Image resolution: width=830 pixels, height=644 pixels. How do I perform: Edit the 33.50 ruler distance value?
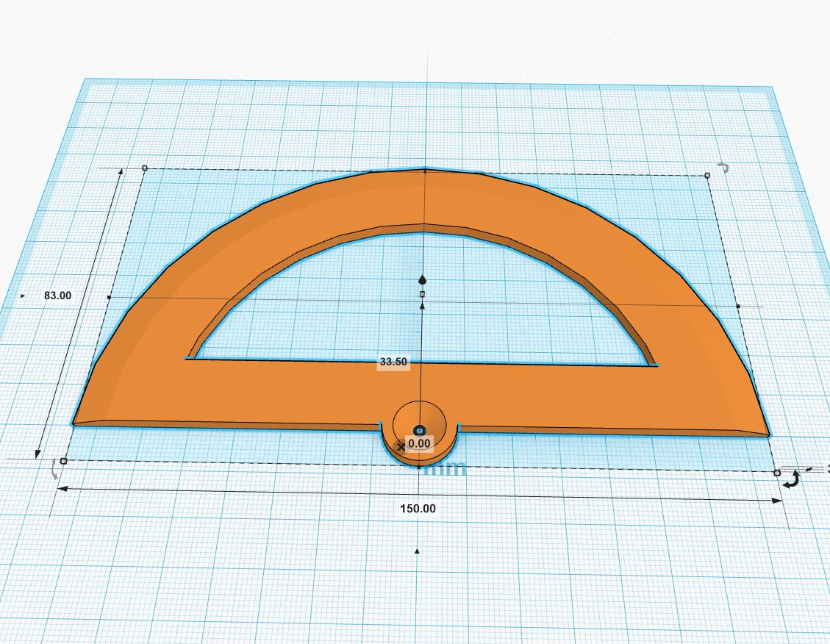coord(393,362)
